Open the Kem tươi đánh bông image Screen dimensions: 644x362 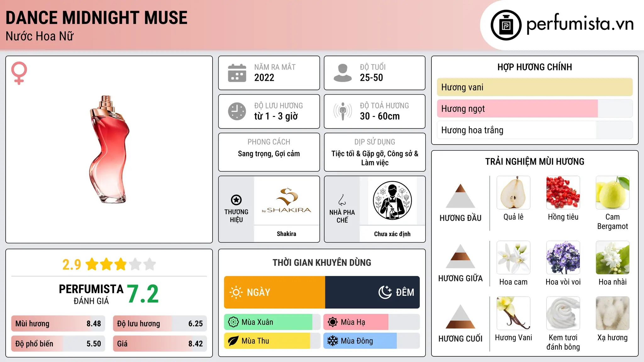click(x=563, y=313)
